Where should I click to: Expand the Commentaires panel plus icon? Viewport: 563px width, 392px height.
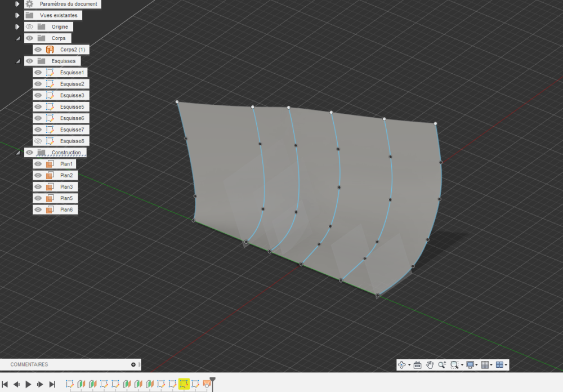click(x=133, y=364)
